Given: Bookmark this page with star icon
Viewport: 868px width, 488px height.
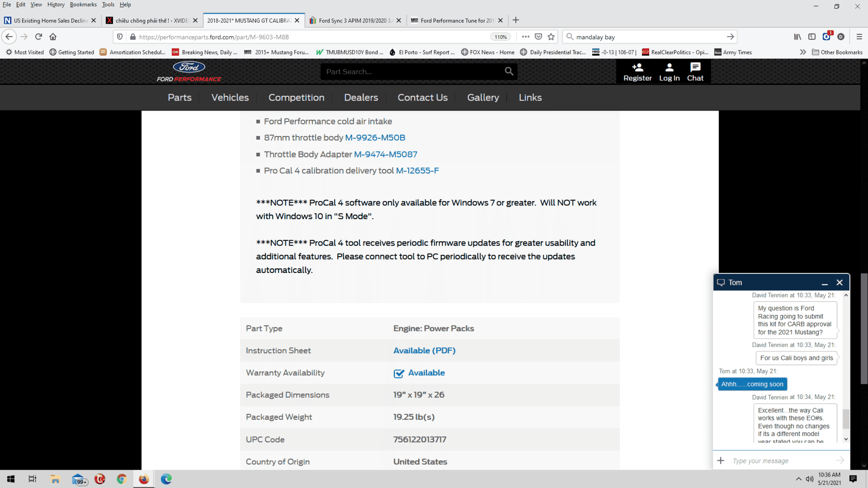Looking at the screenshot, I should pos(551,37).
